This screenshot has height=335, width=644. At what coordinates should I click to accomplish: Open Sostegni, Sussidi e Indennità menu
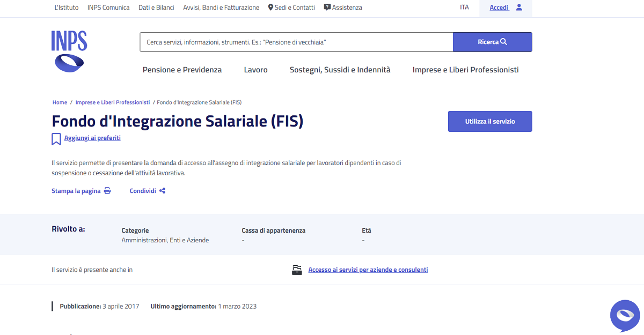click(x=340, y=70)
